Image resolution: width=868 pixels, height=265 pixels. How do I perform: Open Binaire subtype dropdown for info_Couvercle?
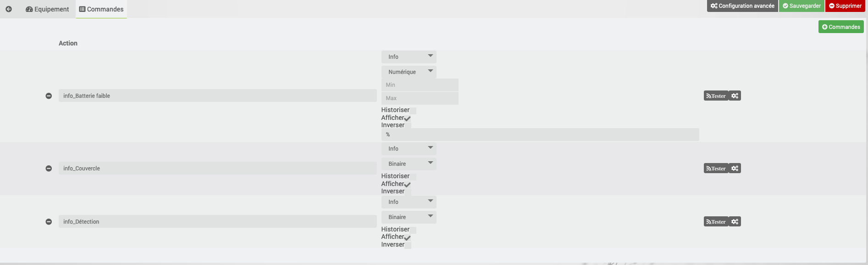click(409, 164)
